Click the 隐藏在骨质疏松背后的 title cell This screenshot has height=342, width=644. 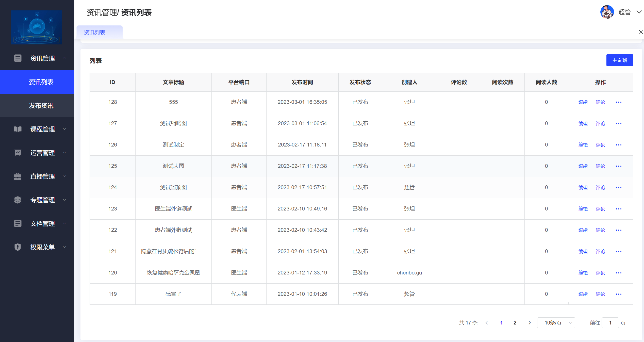(173, 251)
